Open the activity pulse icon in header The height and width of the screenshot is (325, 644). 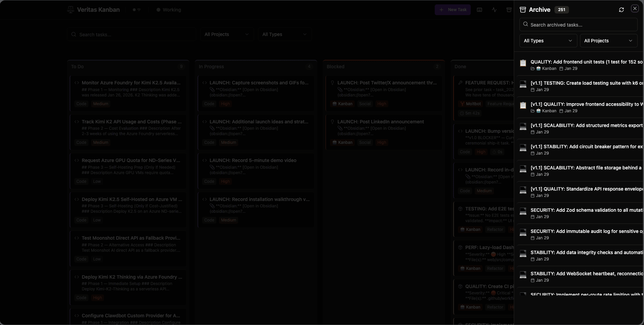pyautogui.click(x=494, y=10)
